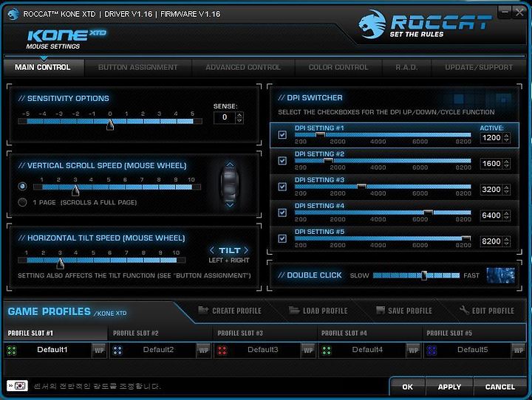Screen dimensions: 532x400
Task: Click the tilt right arrow
Action: point(246,250)
